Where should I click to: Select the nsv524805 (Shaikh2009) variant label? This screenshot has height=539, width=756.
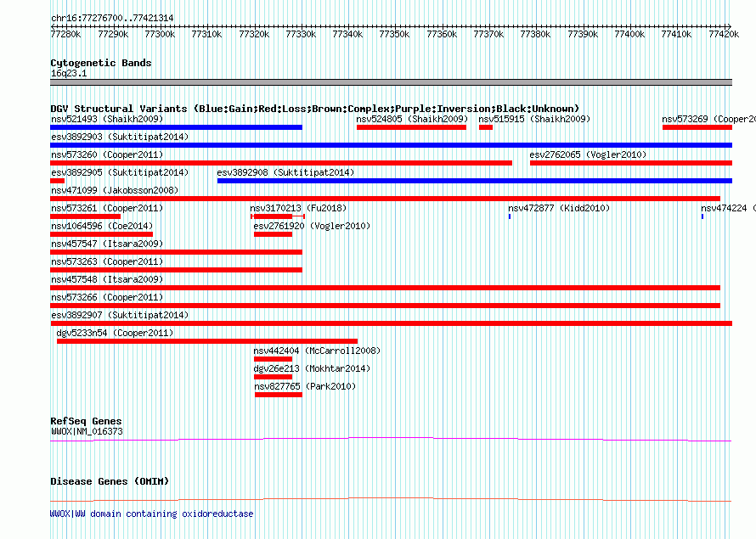tap(412, 119)
